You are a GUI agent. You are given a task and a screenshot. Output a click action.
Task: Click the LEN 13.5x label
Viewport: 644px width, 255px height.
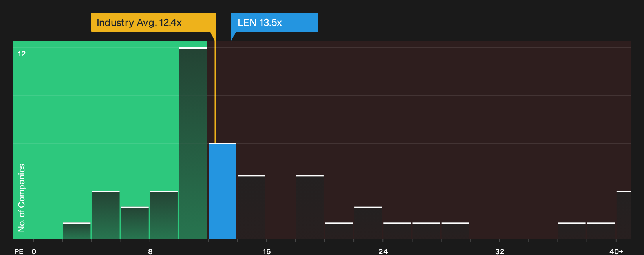coord(274,22)
